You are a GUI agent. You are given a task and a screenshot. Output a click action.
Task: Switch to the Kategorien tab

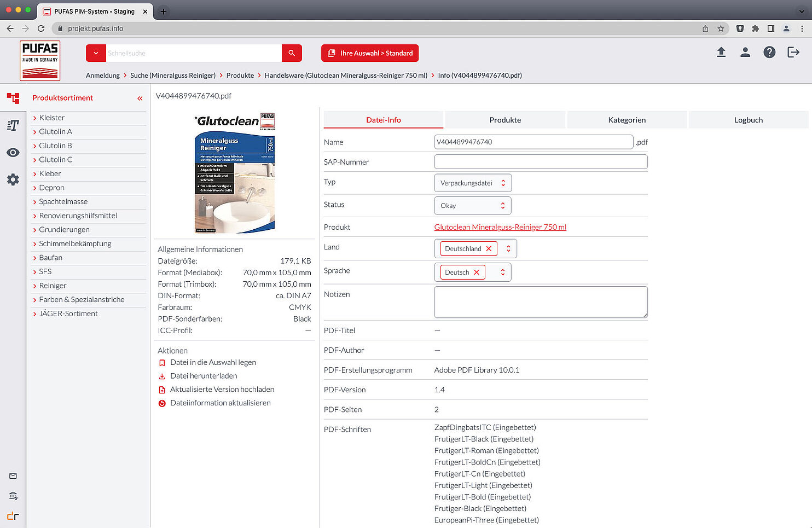[x=627, y=120]
